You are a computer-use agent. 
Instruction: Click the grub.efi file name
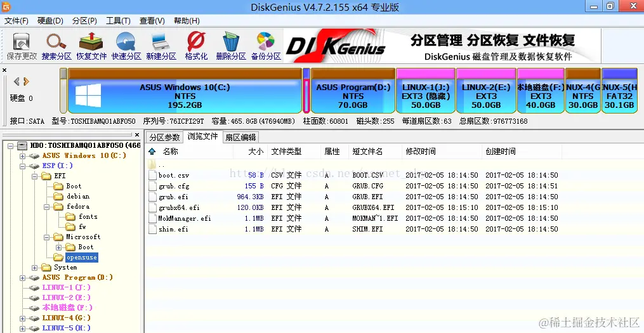(173, 197)
